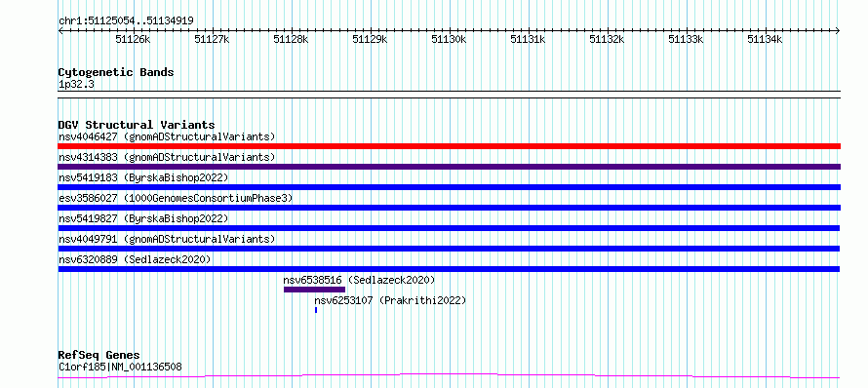Click the red nsv4046427 variant bar
The image size is (868, 388).
449,146
